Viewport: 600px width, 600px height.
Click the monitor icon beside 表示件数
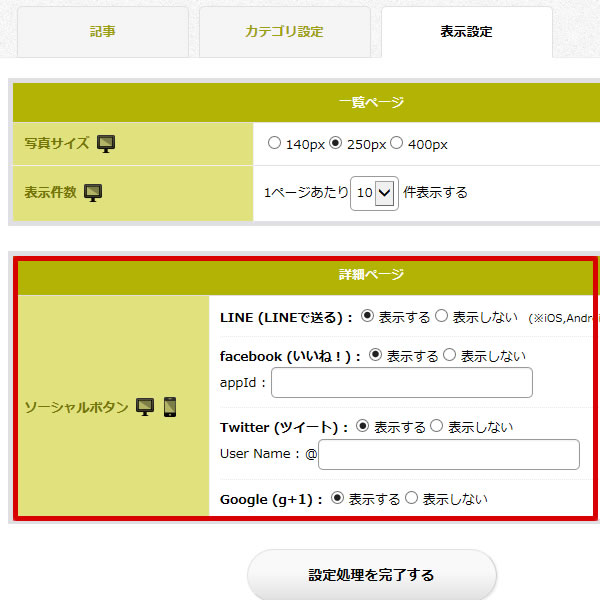[x=93, y=192]
